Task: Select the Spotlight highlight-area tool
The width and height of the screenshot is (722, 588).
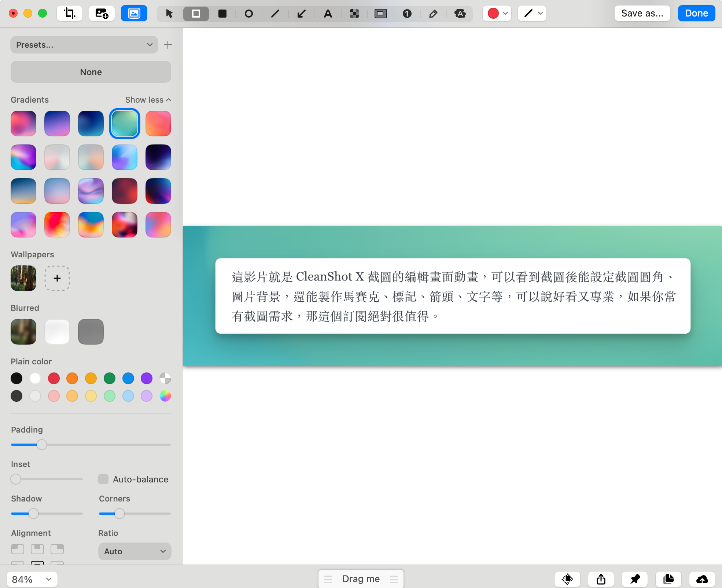Action: coord(381,14)
